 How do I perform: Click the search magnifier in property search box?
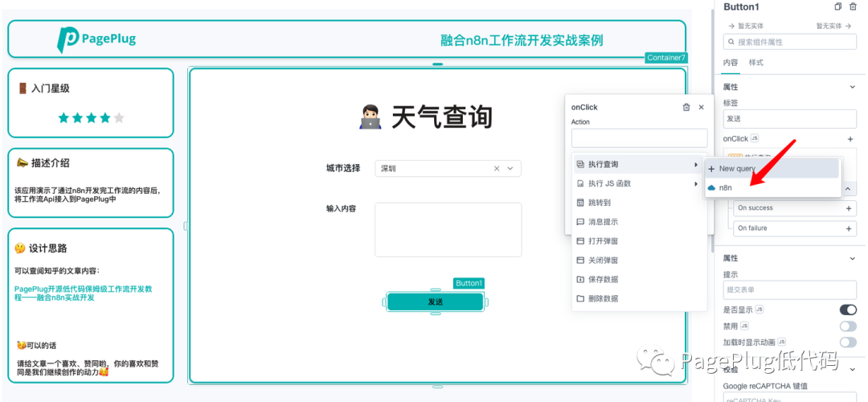click(732, 42)
